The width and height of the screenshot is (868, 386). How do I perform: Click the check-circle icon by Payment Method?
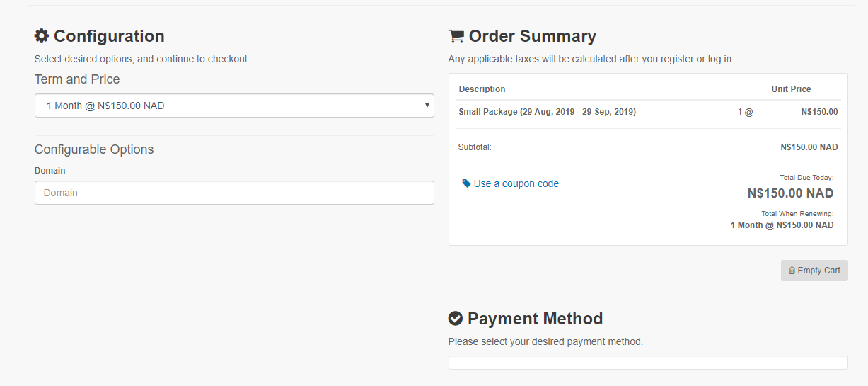456,319
